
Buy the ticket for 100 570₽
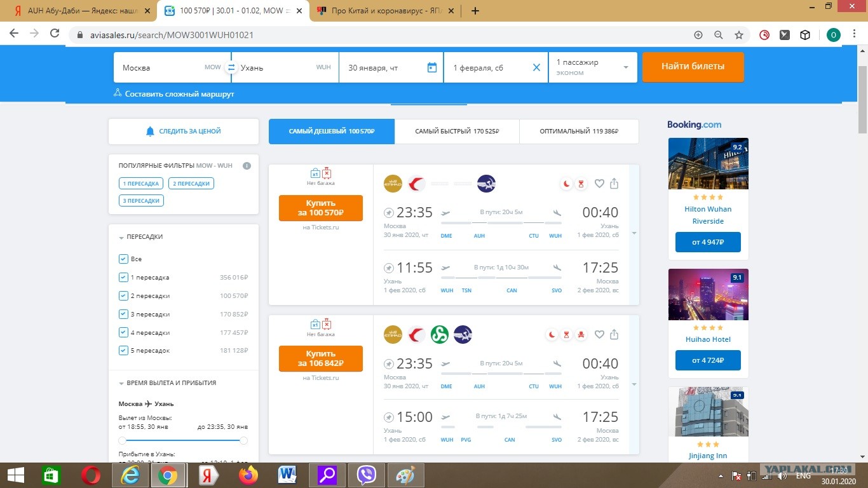(321, 208)
